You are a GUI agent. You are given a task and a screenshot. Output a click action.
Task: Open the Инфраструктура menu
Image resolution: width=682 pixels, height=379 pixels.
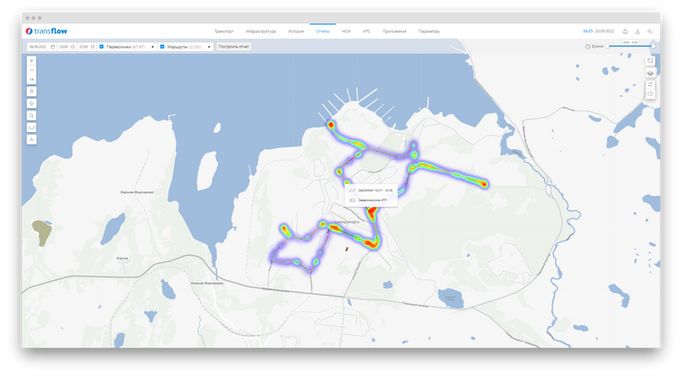click(x=261, y=31)
